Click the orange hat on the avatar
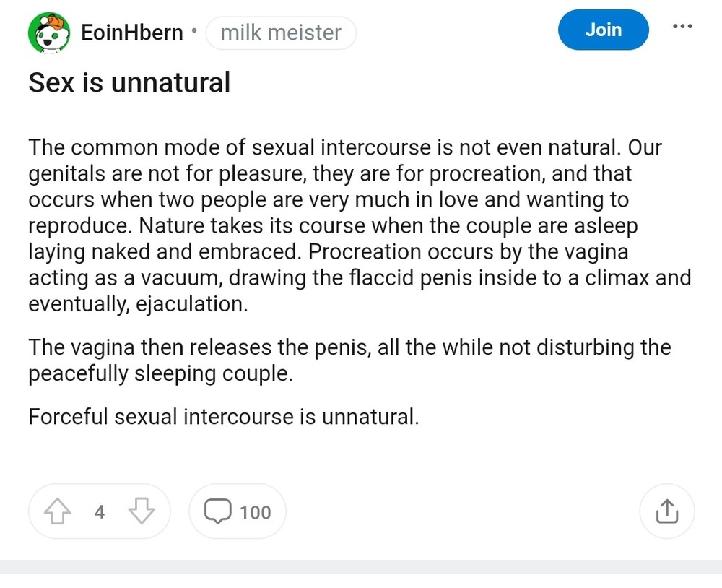This screenshot has width=722, height=588. tap(56, 24)
